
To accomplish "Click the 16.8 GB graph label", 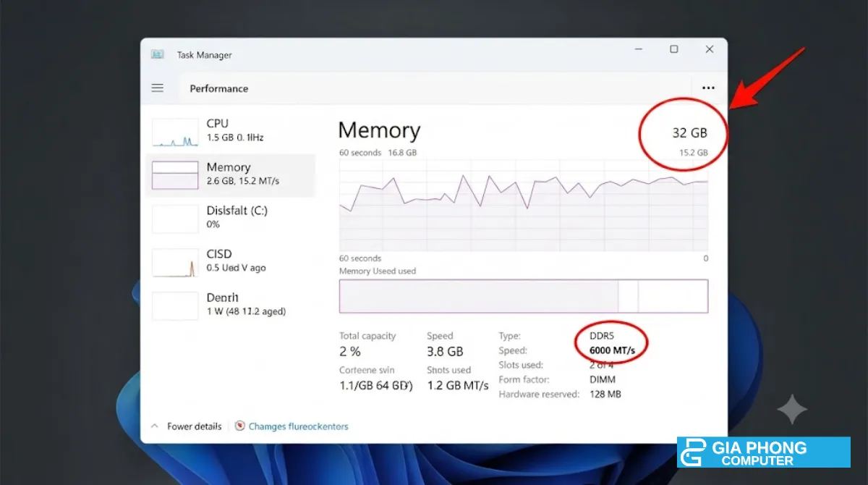I will pyautogui.click(x=402, y=153).
